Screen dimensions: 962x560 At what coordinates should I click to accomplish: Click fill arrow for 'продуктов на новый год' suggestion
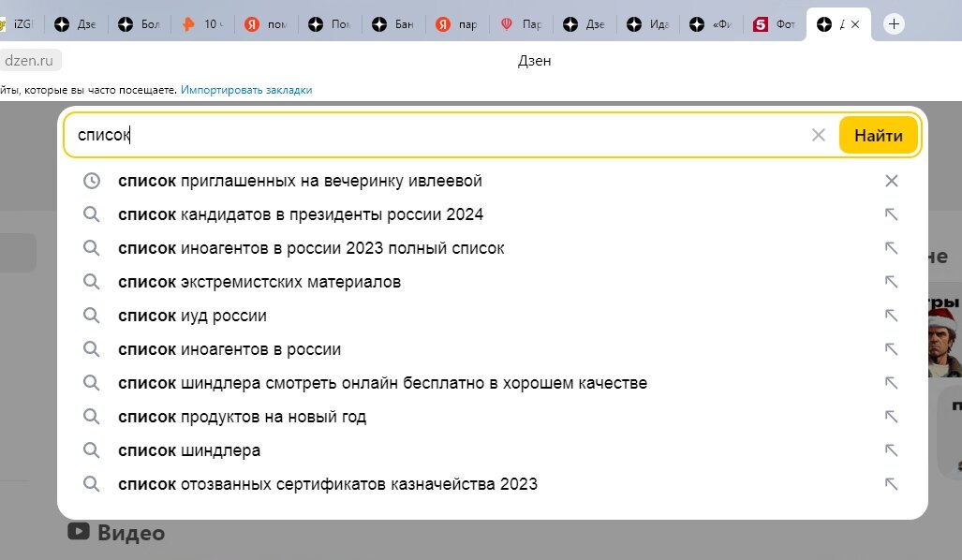pyautogui.click(x=891, y=417)
